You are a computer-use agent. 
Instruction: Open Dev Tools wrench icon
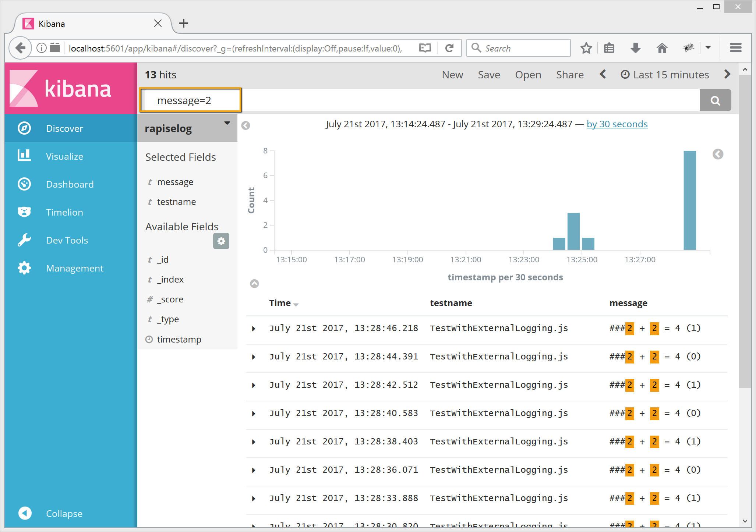pos(24,240)
